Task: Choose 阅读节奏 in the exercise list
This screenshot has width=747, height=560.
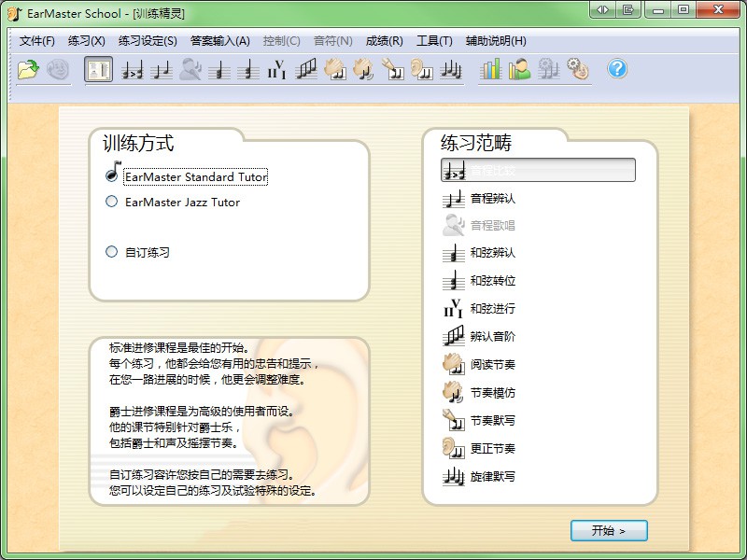Action: (479, 364)
